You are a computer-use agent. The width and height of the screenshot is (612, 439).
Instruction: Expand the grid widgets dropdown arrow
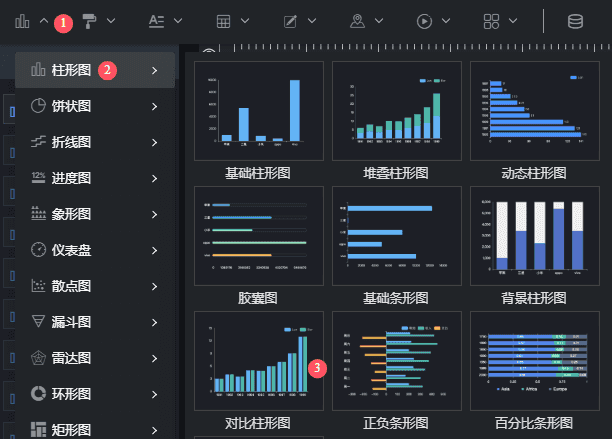click(x=513, y=21)
